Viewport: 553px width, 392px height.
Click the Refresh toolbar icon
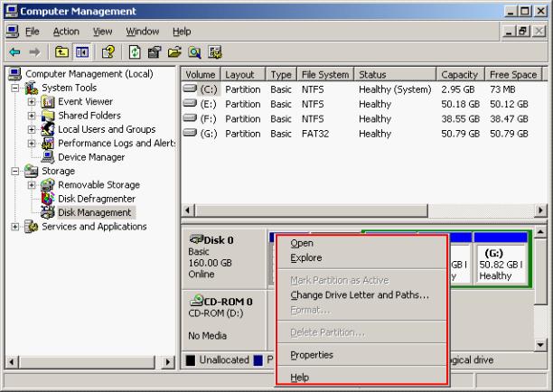[x=135, y=52]
